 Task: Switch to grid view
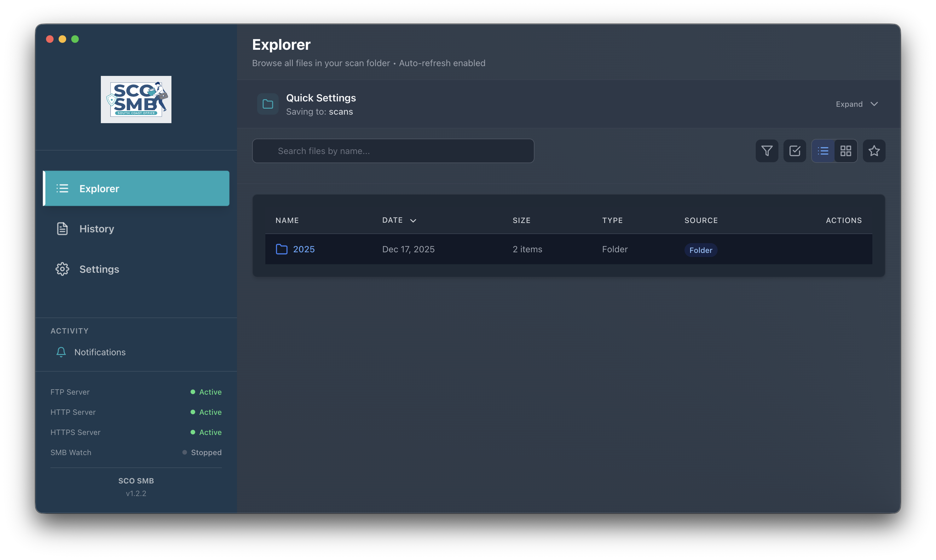click(846, 151)
